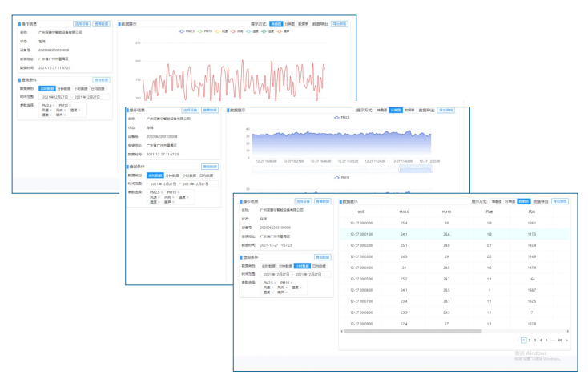Select 分钟数据 data type in table window
This screenshot has width=588, height=387.
[285, 265]
